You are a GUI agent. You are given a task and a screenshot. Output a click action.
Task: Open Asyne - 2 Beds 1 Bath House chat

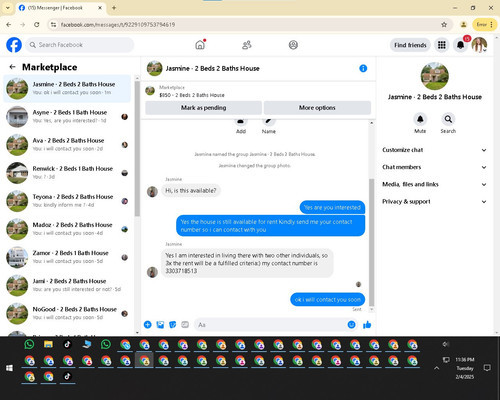click(x=67, y=116)
